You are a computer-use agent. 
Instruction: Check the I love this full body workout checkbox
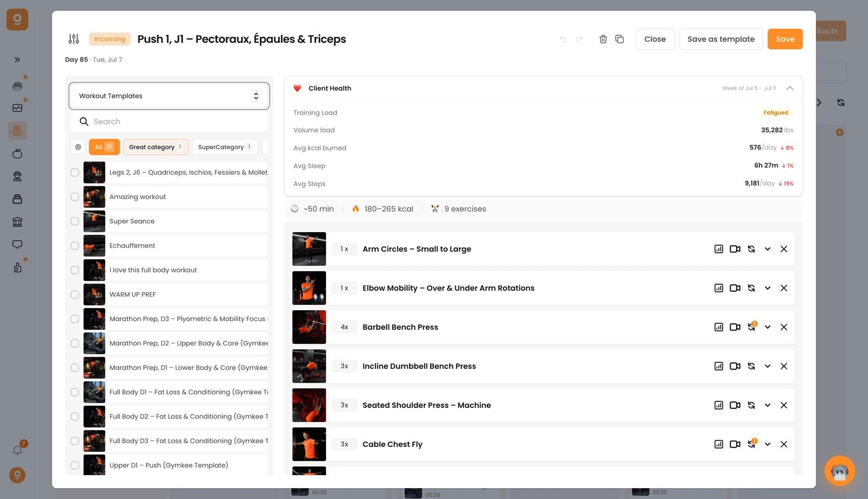pos(75,270)
